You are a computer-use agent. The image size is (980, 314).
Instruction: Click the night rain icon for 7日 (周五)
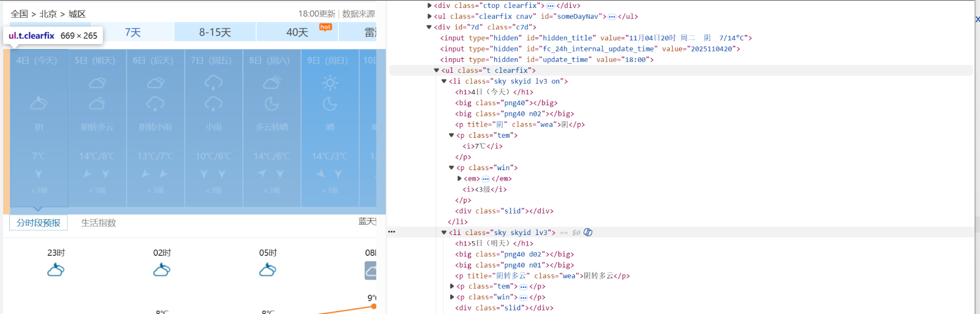point(213,104)
